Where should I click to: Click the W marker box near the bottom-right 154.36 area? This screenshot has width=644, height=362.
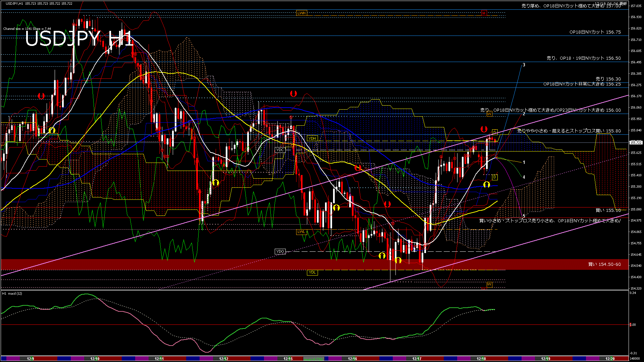[x=489, y=284]
